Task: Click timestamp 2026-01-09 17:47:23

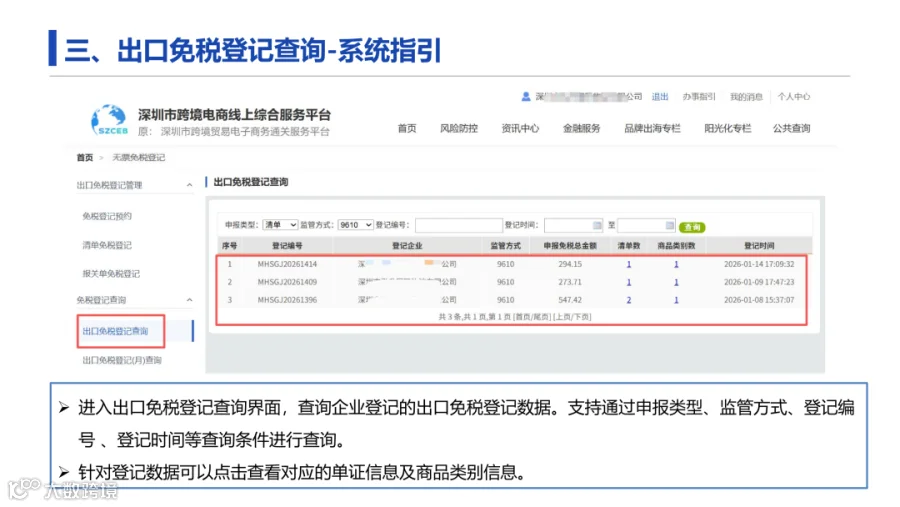Action: (759, 282)
